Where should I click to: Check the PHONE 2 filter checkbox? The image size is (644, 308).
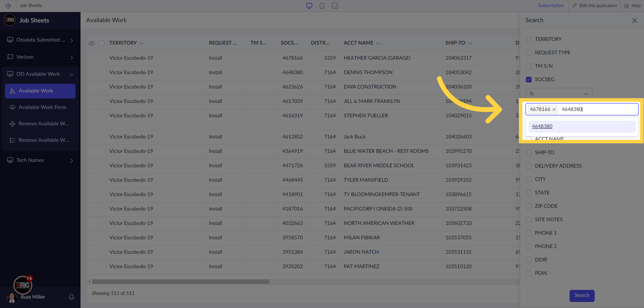[x=529, y=247]
